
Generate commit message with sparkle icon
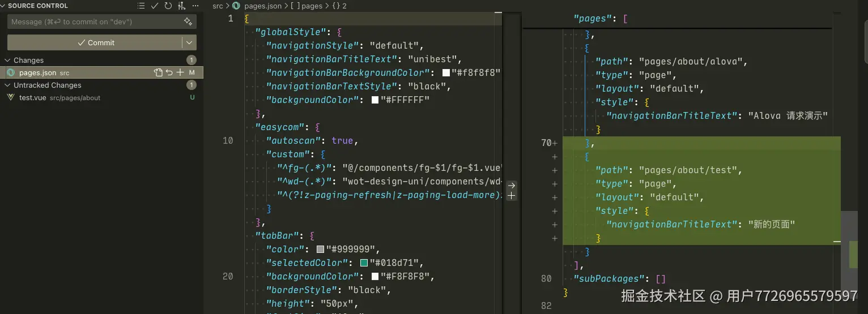(x=188, y=21)
